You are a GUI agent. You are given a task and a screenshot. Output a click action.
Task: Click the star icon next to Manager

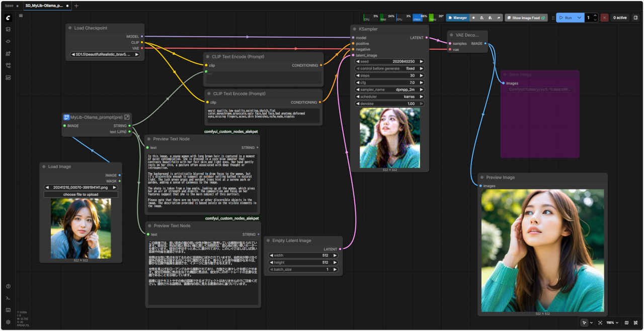click(x=473, y=18)
